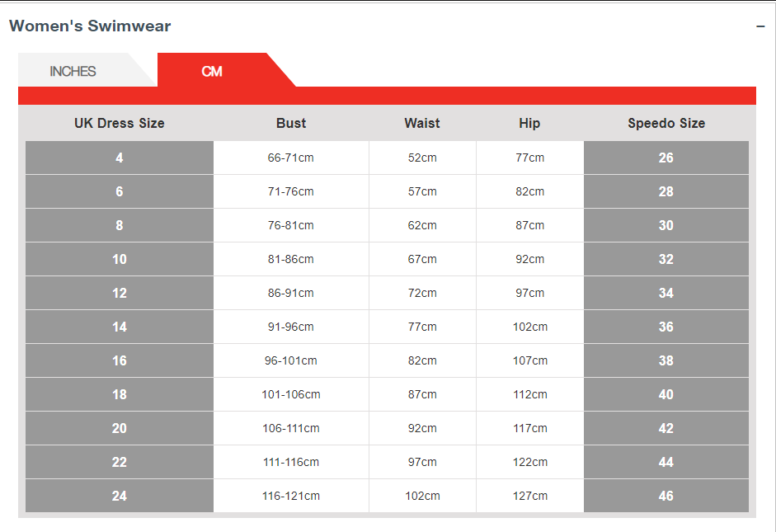Screen dimensions: 776x532
Task: Switch to the INCHES tab
Action: pos(73,71)
